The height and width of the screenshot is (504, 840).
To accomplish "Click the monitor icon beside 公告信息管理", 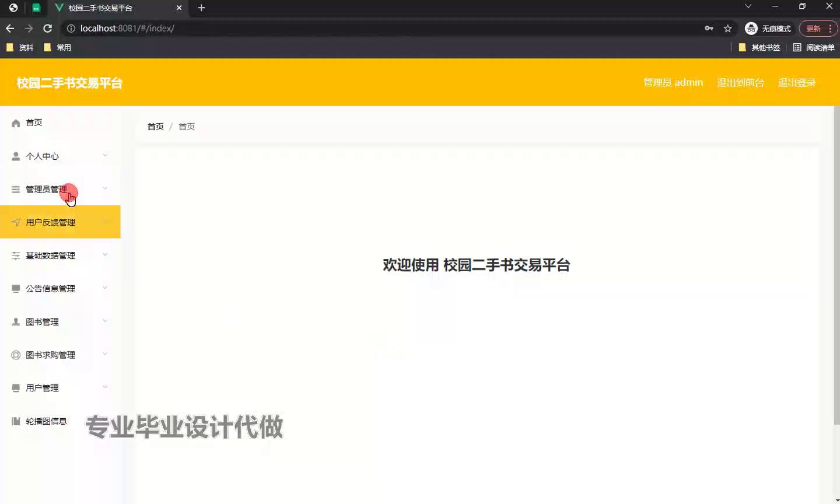I will click(x=16, y=289).
